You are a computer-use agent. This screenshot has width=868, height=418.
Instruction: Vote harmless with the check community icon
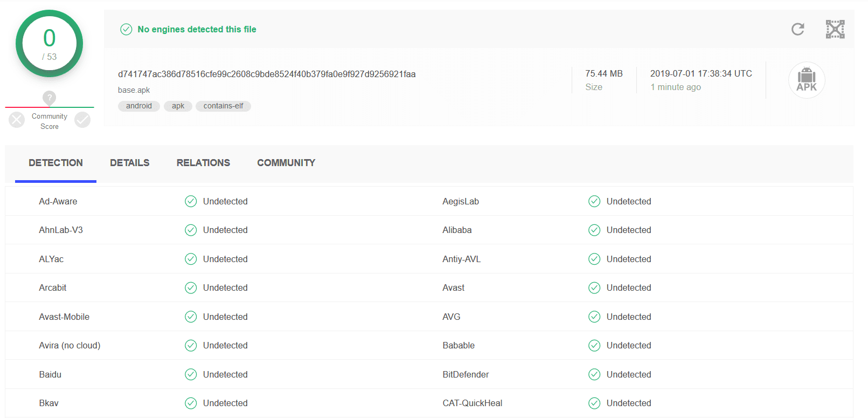tap(82, 120)
